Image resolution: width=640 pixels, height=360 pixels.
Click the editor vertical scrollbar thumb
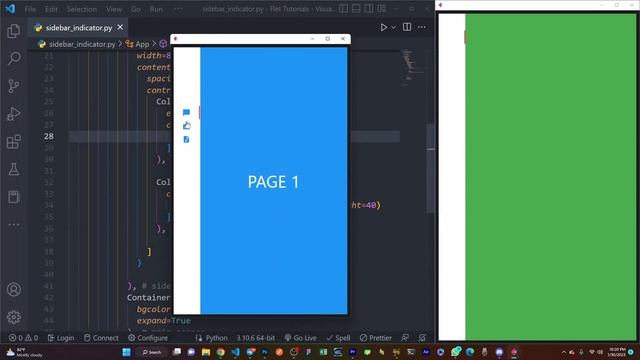point(430,168)
